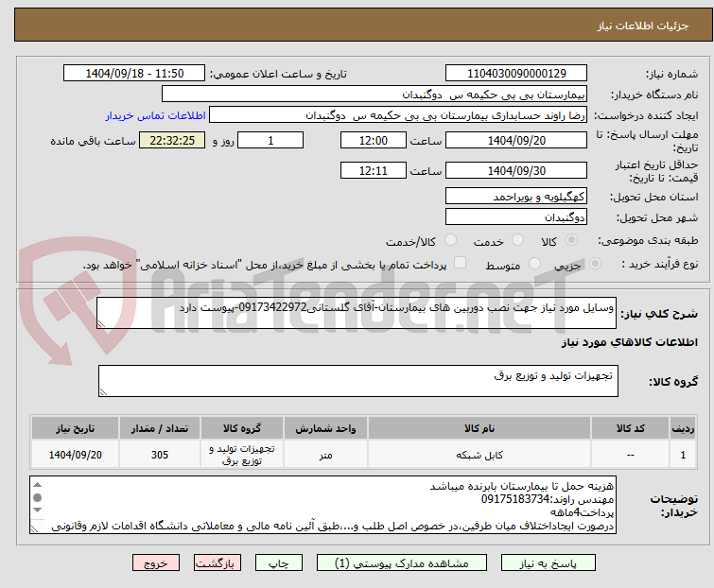Click the delivery city field دوگنبدان
The image size is (714, 588).
(x=516, y=216)
